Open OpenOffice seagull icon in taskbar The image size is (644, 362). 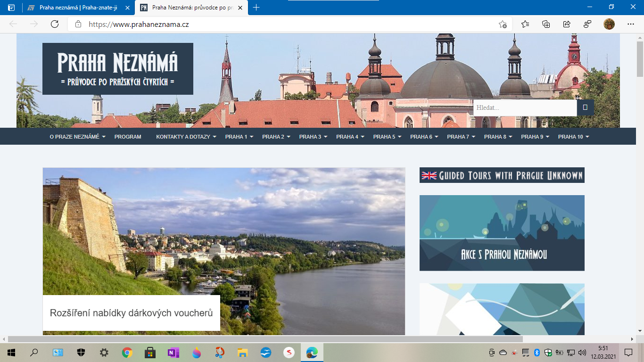266,352
